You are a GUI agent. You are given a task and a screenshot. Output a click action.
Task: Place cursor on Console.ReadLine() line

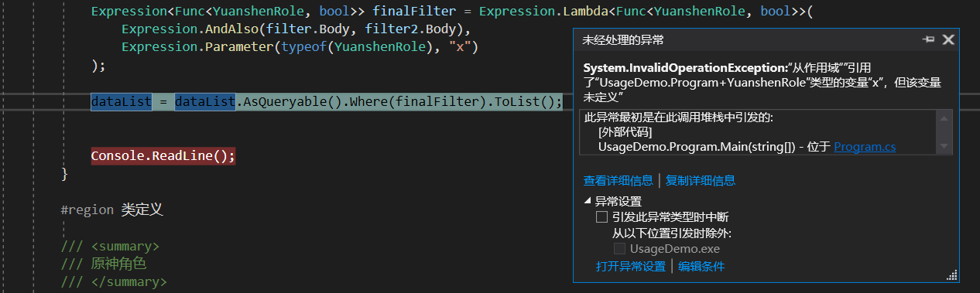(163, 156)
